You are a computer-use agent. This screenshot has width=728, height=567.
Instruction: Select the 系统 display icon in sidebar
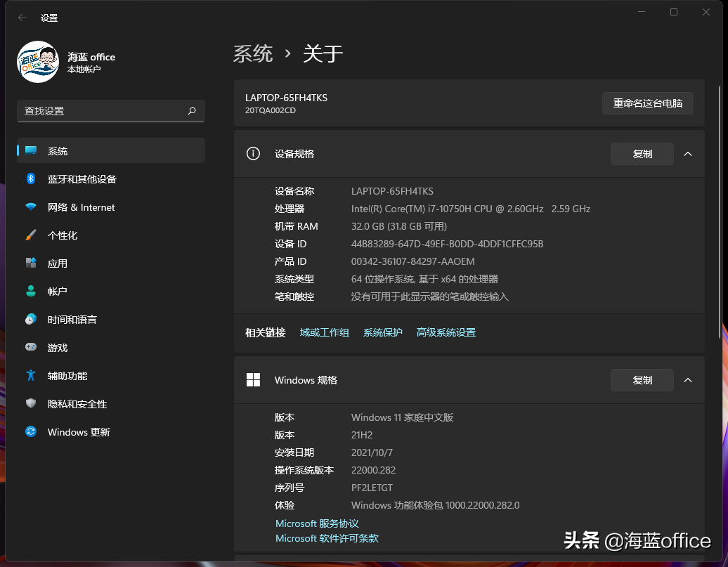point(31,150)
